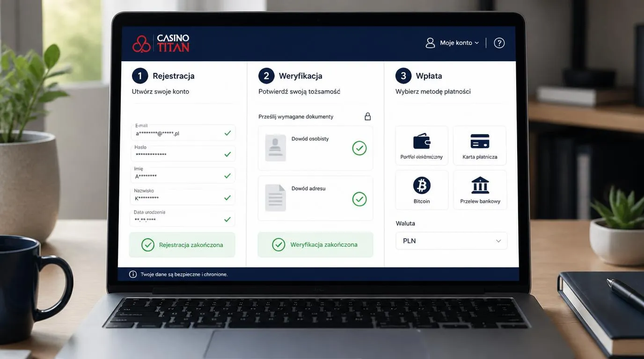644x359 pixels.
Task: Click the text "Twoje dane są bezpieczne i chronione."
Action: [184, 274]
